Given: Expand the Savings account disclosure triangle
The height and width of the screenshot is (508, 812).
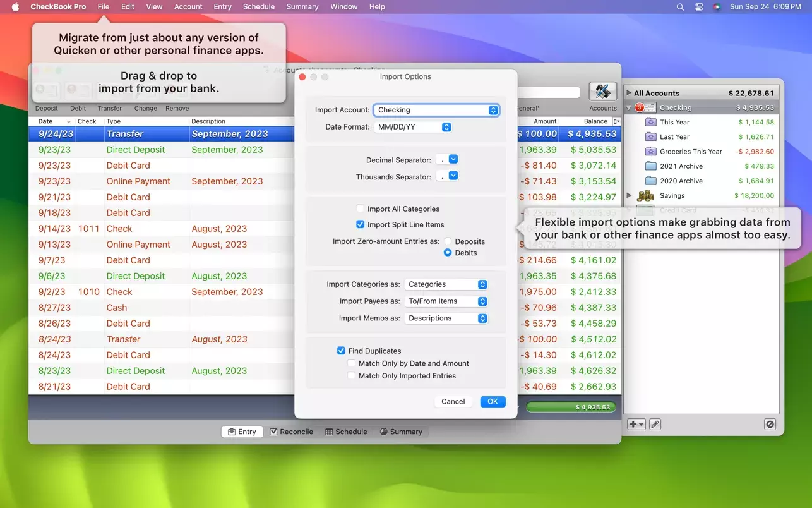Looking at the screenshot, I should (x=629, y=196).
